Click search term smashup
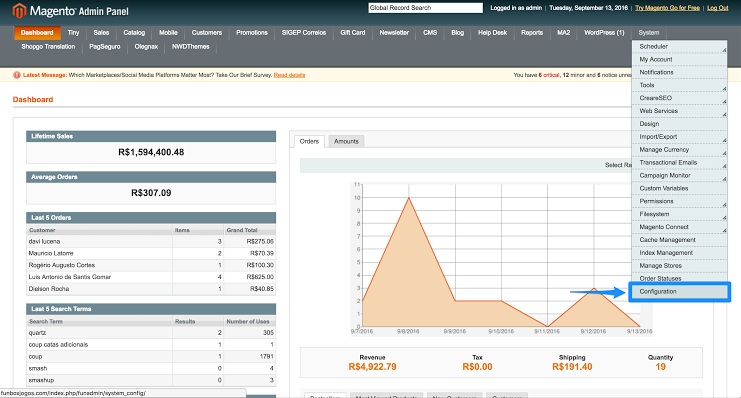Viewport: 741px width, 398px height. pyautogui.click(x=41, y=380)
